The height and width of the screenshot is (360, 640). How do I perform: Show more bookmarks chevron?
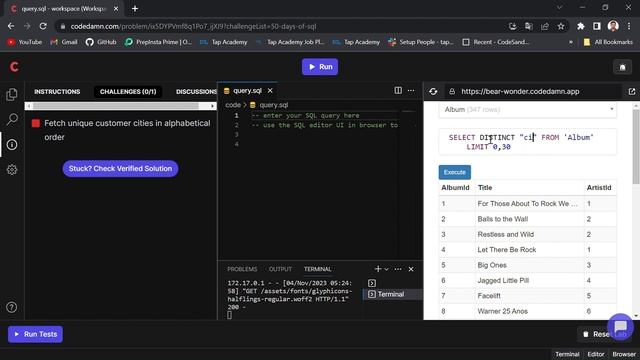tap(571, 42)
